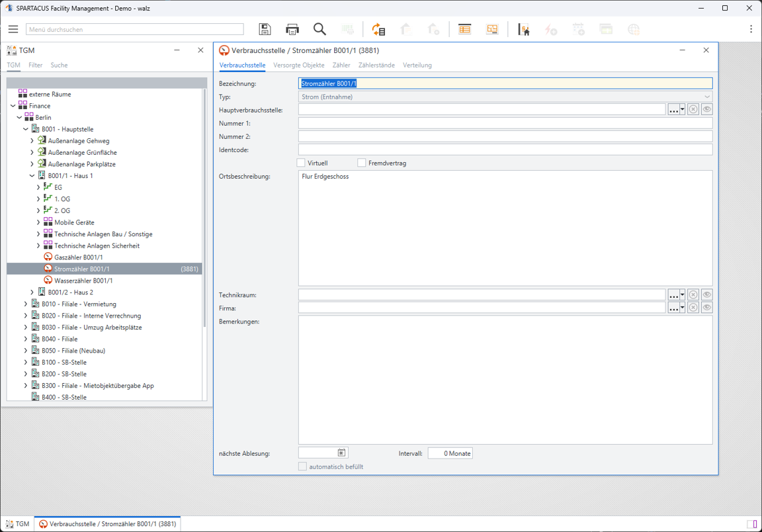The image size is (762, 532).
Task: Open the Typ dropdown Strom (Entnahme)
Action: [505, 97]
